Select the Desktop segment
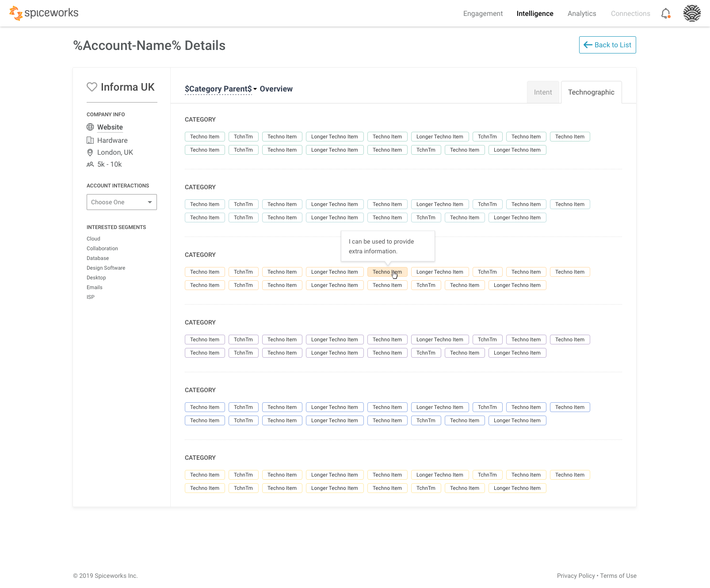 (96, 278)
